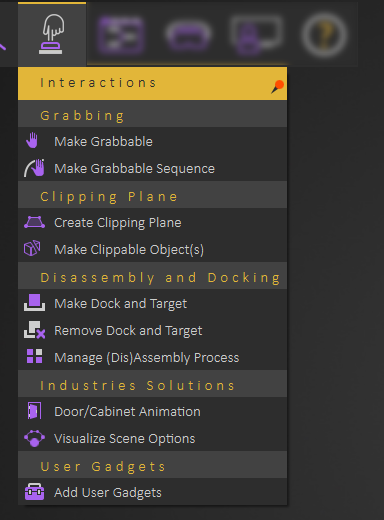Click the Interactions hand toolbar icon
Screen dimensions: 384x520
pyautogui.click(x=52, y=34)
